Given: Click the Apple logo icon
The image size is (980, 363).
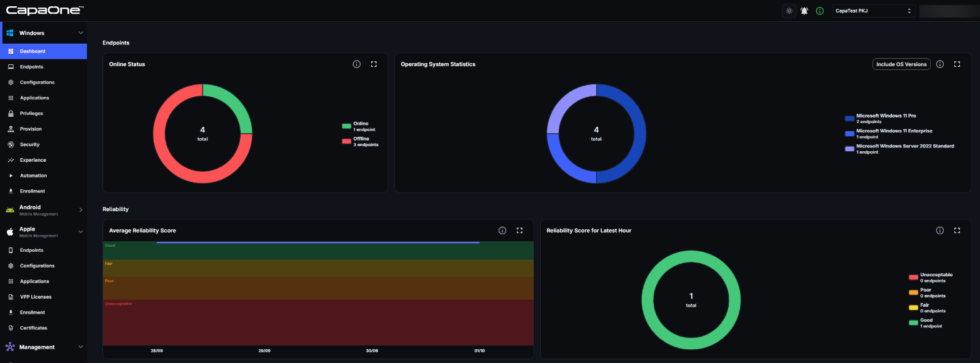Looking at the screenshot, I should tap(10, 232).
